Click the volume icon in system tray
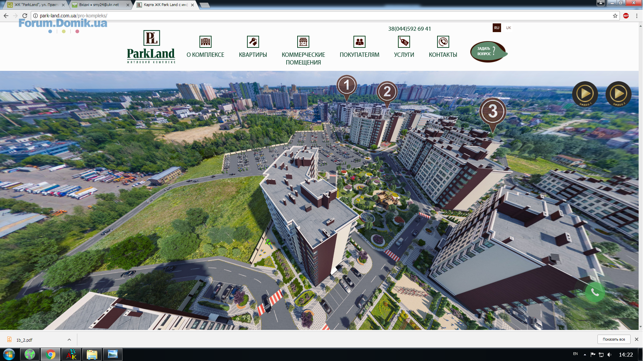644x361 pixels. [x=610, y=355]
